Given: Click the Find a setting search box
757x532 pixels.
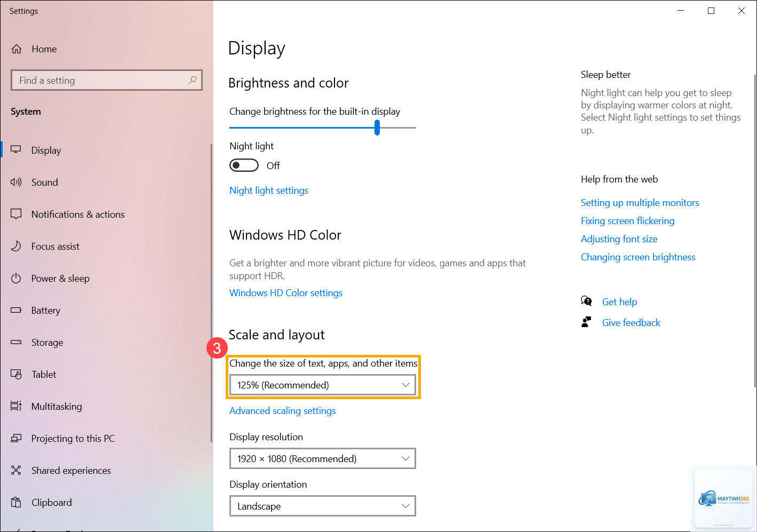Looking at the screenshot, I should tap(107, 80).
